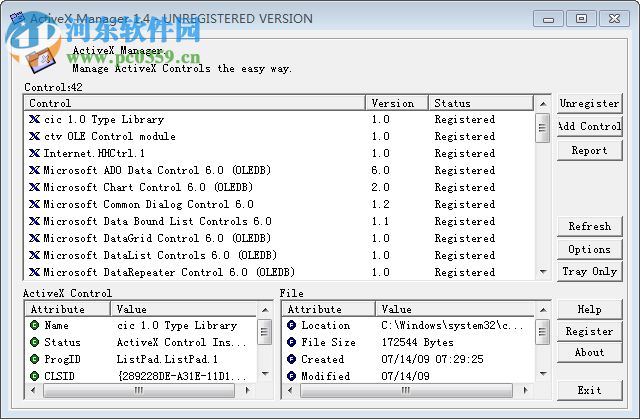Screen dimensions: 640x419
Task: Click the icon for Microsoft Chart Control 6.0
Action: coord(35,187)
